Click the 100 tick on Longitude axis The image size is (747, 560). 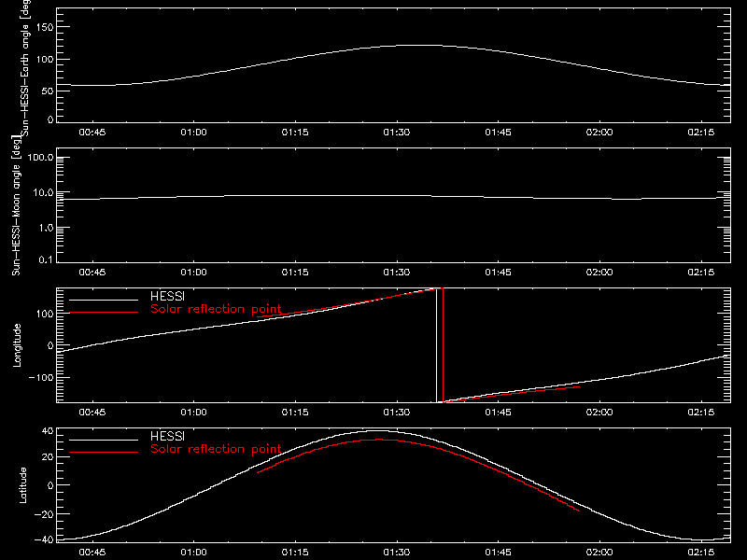45,314
